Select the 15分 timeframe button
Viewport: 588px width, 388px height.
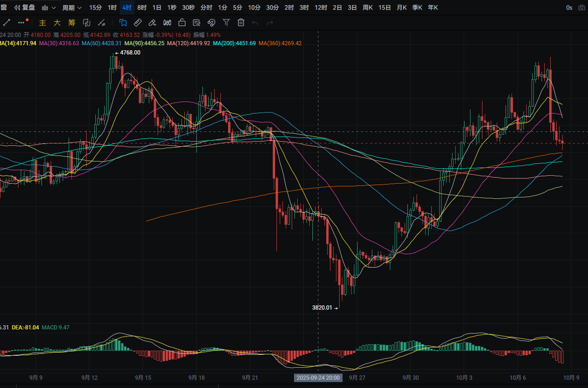pyautogui.click(x=95, y=7)
